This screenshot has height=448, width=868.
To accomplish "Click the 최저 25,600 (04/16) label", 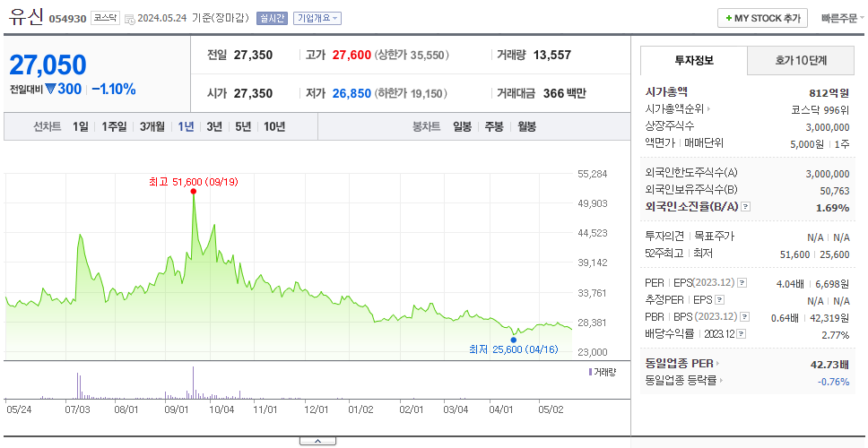I will pyautogui.click(x=514, y=349).
